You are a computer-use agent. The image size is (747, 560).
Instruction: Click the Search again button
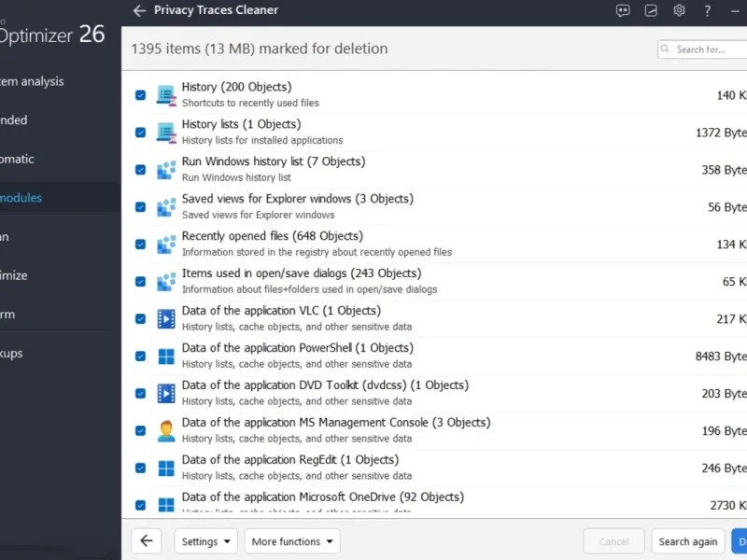tap(688, 541)
